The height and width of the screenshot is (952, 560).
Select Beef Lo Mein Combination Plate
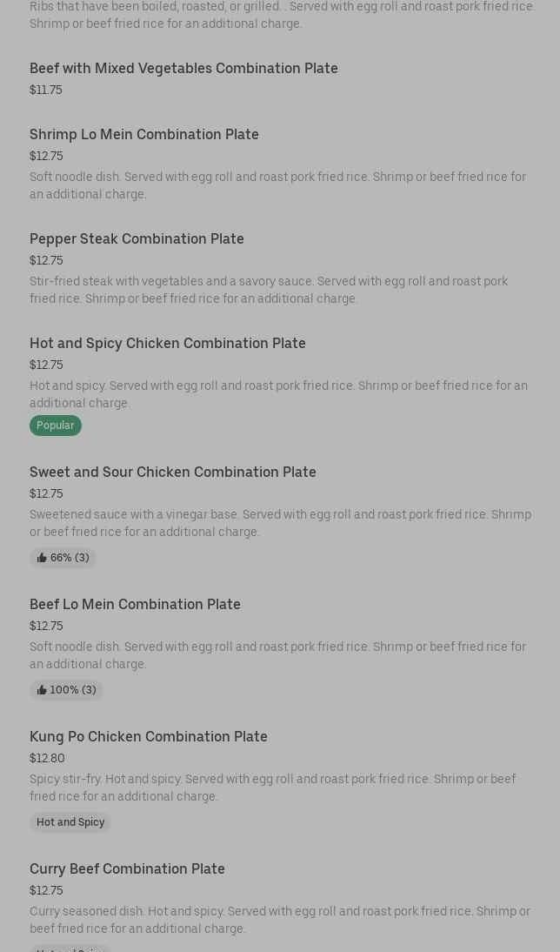click(135, 604)
